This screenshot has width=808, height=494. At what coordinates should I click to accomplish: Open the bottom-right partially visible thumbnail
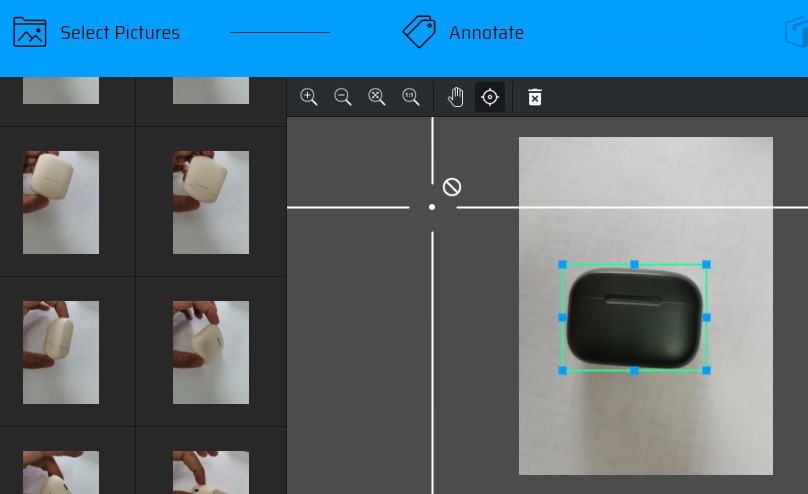coord(211,472)
